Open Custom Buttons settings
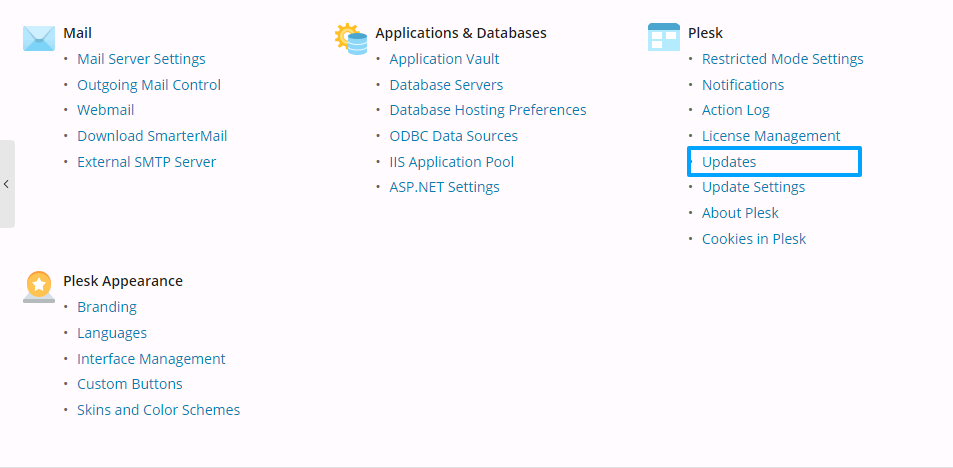 coord(129,384)
